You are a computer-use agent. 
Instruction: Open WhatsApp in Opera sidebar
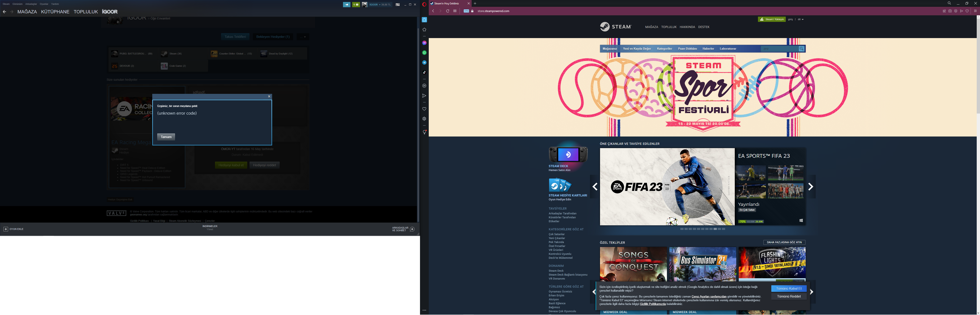[424, 53]
